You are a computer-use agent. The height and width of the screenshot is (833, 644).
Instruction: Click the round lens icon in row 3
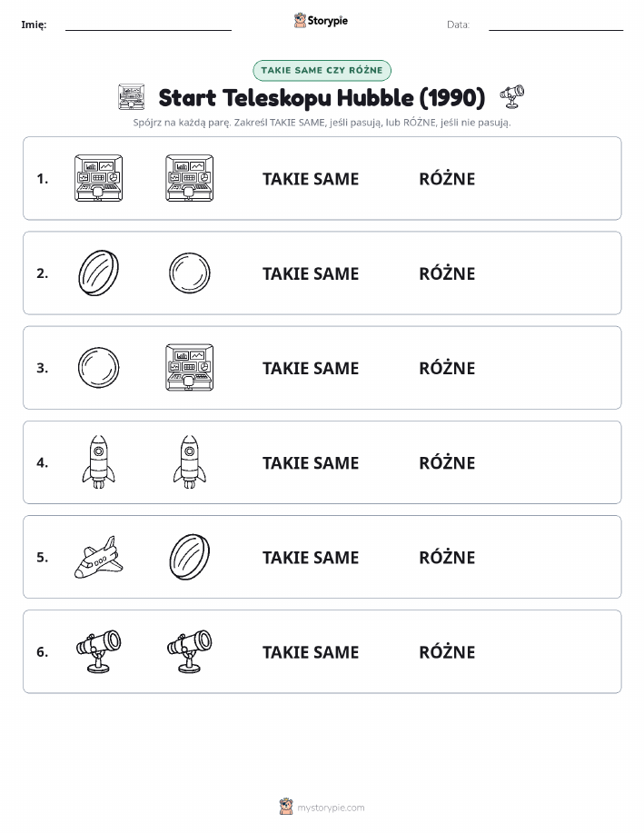point(98,368)
